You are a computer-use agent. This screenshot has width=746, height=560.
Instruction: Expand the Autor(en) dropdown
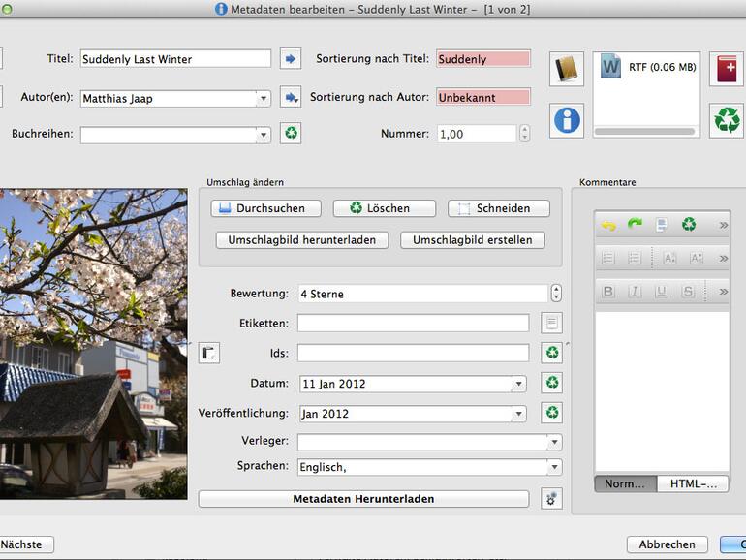263,98
